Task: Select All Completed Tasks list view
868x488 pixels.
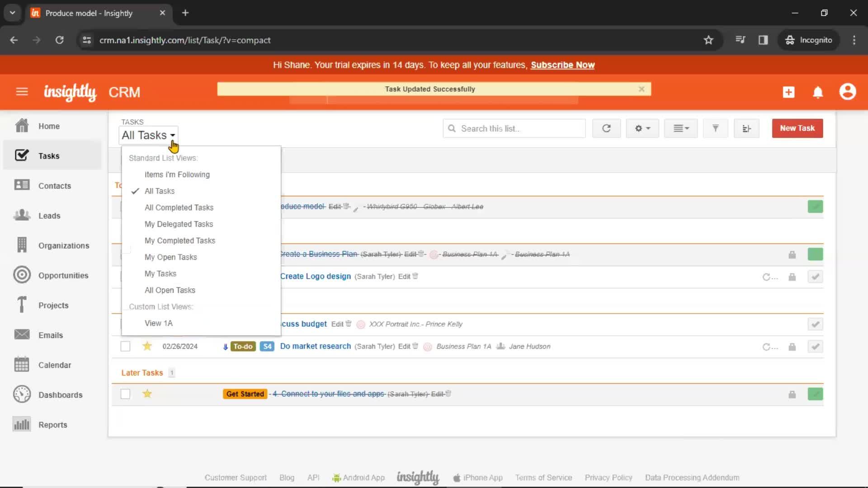Action: tap(179, 207)
